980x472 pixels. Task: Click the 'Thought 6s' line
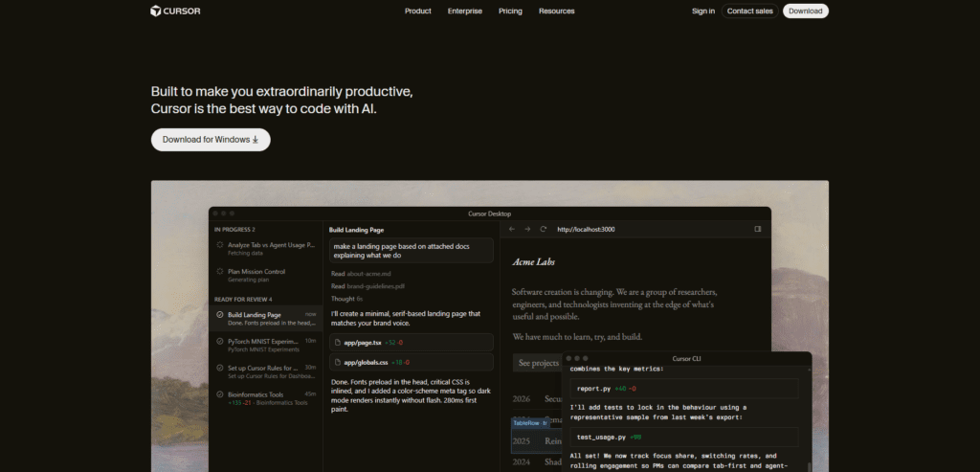346,299
